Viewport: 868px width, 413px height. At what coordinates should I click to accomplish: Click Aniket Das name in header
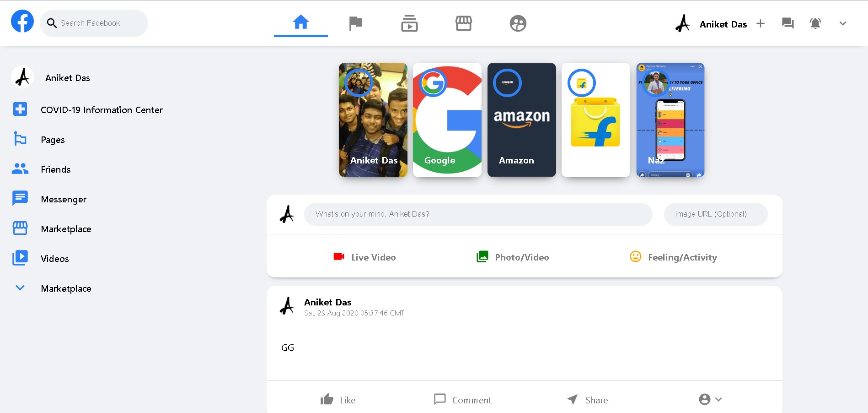pos(723,24)
